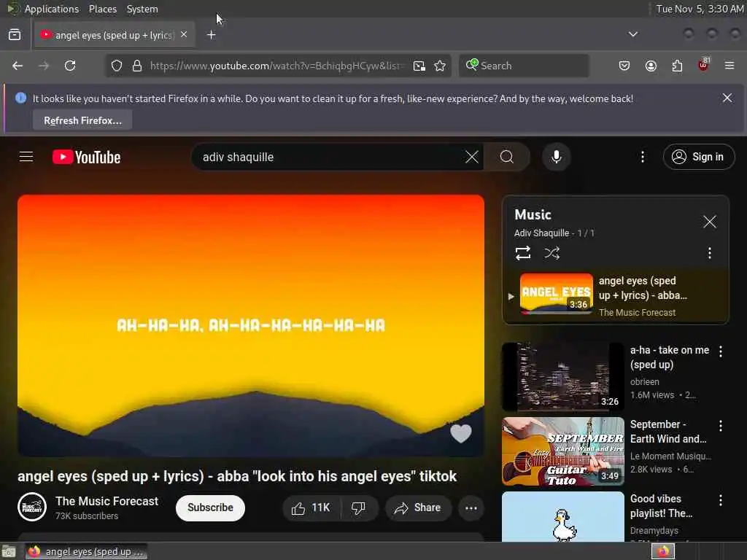The image size is (747, 560).
Task: Toggle playlist loop button
Action: click(522, 253)
